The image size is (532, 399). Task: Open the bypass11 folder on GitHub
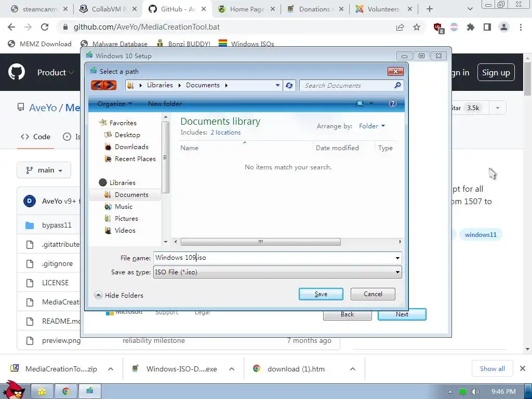57,225
